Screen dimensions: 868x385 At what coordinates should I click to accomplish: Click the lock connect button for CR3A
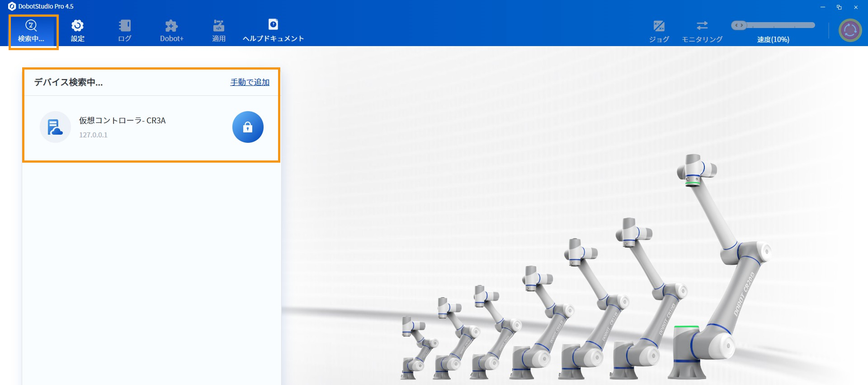248,127
